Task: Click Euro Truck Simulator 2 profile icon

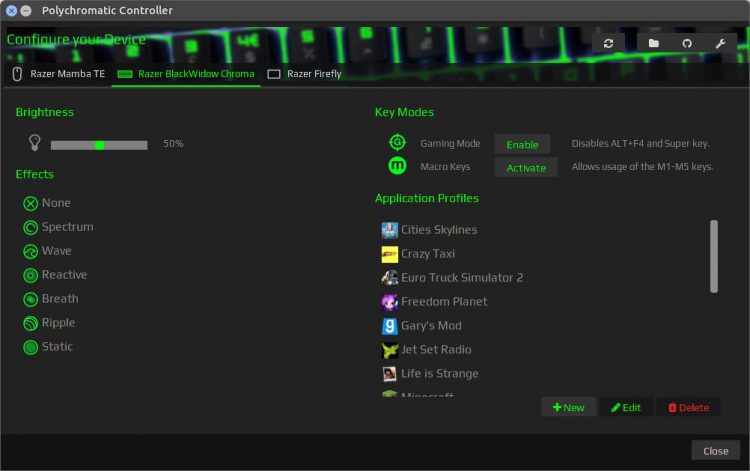Action: pos(389,278)
